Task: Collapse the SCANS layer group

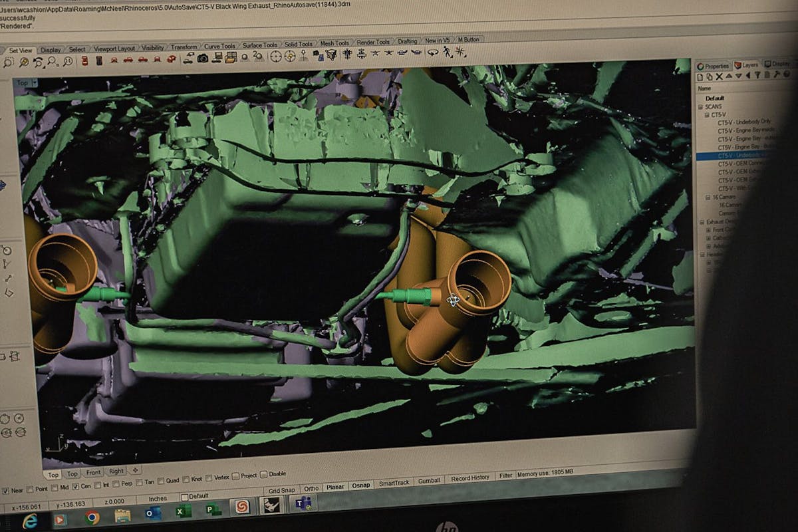Action: tap(700, 106)
